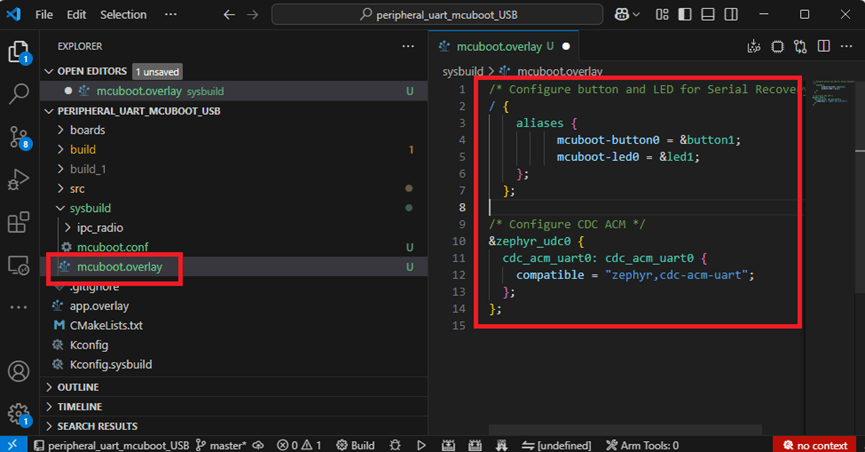Viewport: 865px width, 452px height.
Task: Open the Source Control view
Action: click(x=18, y=137)
